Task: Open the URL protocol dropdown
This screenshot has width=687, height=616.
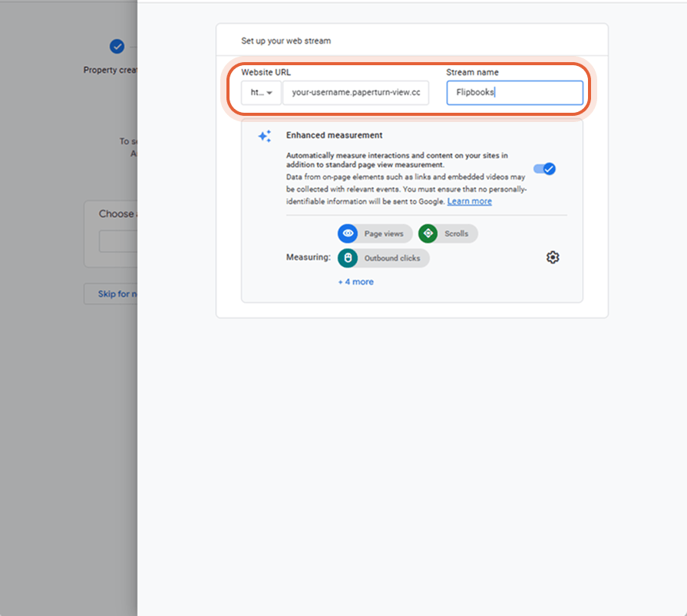Action: [x=261, y=92]
